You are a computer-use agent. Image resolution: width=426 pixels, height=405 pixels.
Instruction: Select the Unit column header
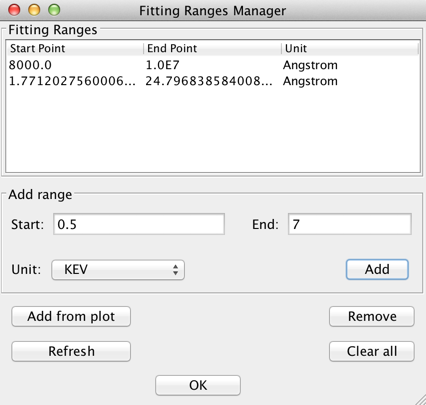tap(350, 48)
